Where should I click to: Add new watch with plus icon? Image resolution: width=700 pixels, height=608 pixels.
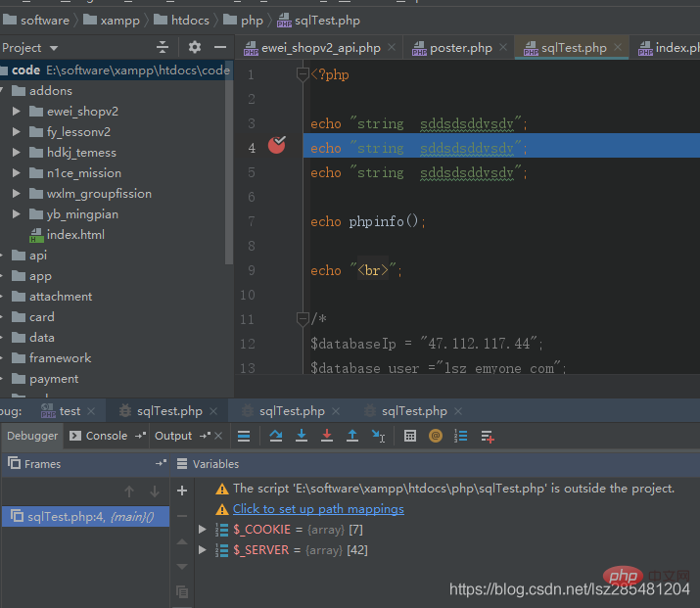coord(181,491)
